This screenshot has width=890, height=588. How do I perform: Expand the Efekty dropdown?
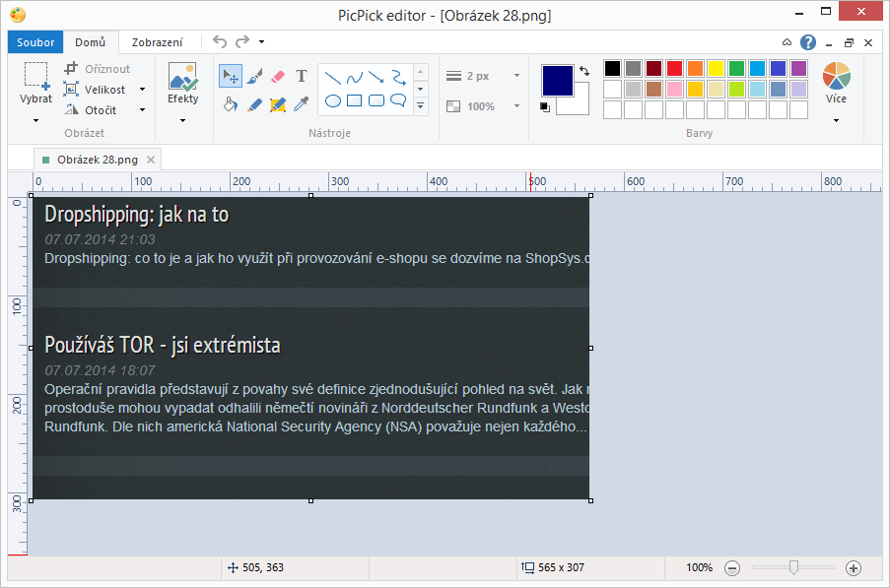[x=182, y=120]
